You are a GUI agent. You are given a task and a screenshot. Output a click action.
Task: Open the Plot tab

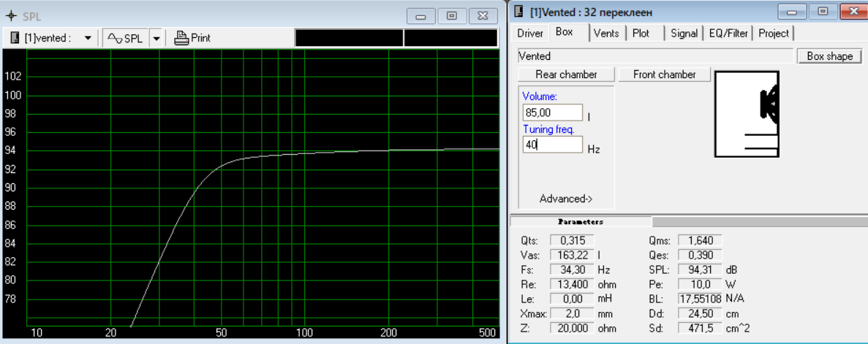point(641,33)
